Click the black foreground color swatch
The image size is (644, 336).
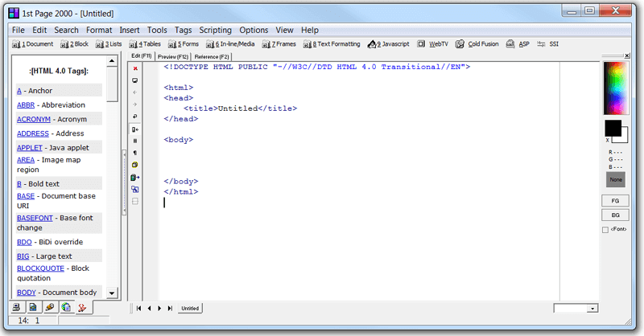(613, 129)
